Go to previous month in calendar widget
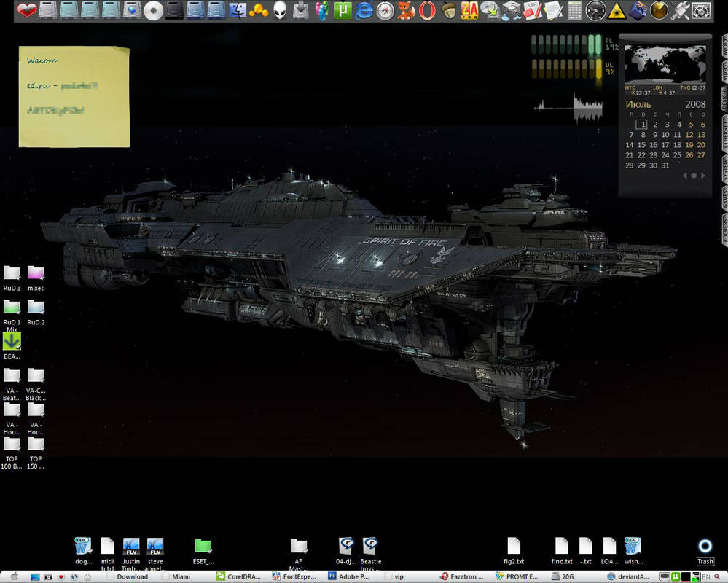This screenshot has height=583, width=728. click(684, 176)
